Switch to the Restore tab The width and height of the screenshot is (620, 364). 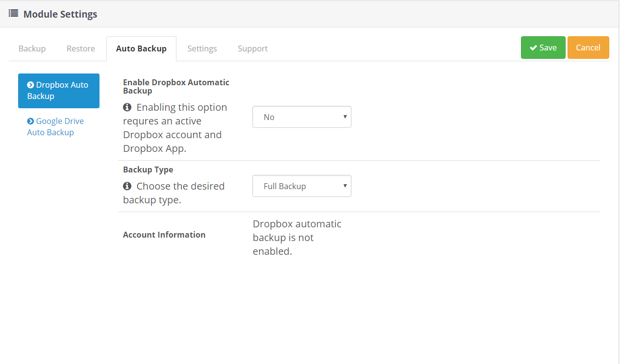coord(81,49)
